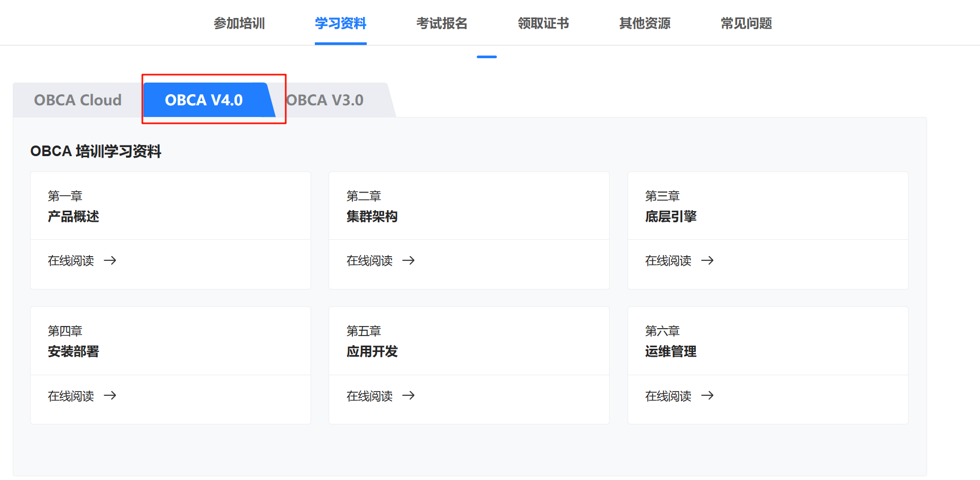
Task: Click 在线阅读 for 集群架构 chapter
Action: [369, 260]
